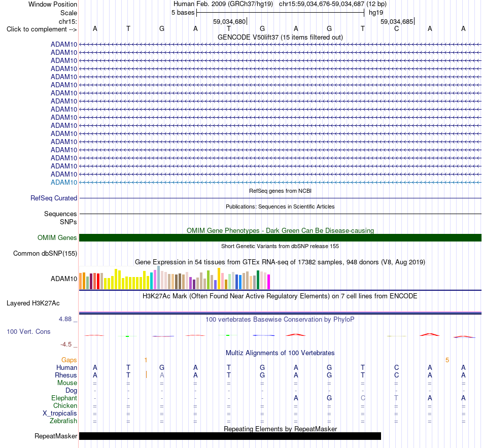Click the 'hg19' label beside the scale bar
Image resolution: width=482 pixels, height=448 pixels.
[376, 13]
